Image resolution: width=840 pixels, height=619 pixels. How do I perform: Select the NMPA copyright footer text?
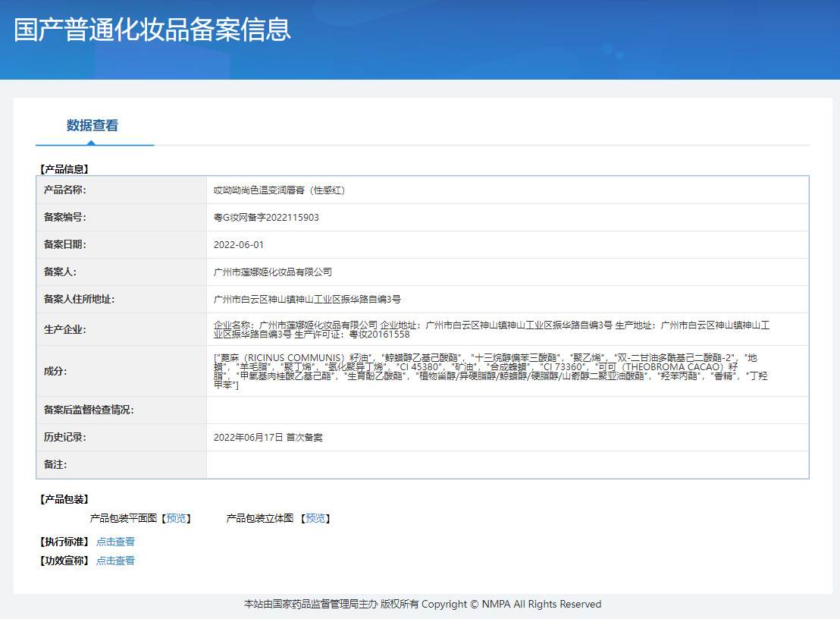pos(420,605)
